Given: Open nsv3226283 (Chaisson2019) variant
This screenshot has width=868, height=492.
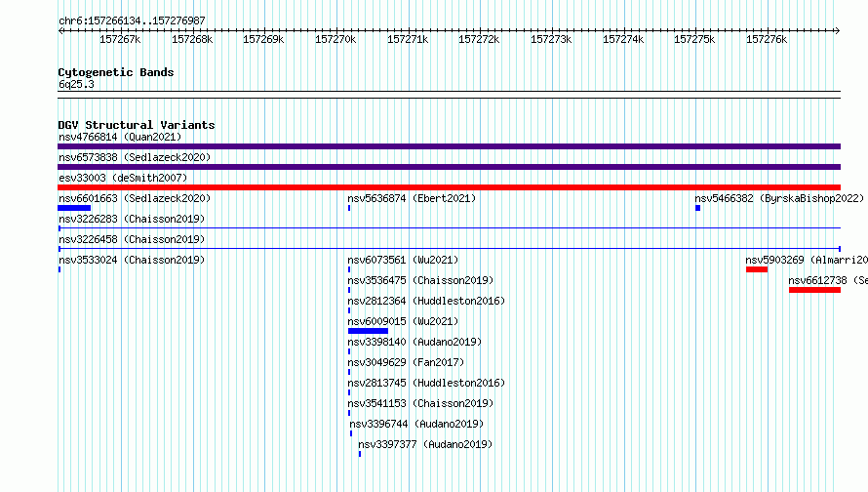Looking at the screenshot, I should [132, 219].
